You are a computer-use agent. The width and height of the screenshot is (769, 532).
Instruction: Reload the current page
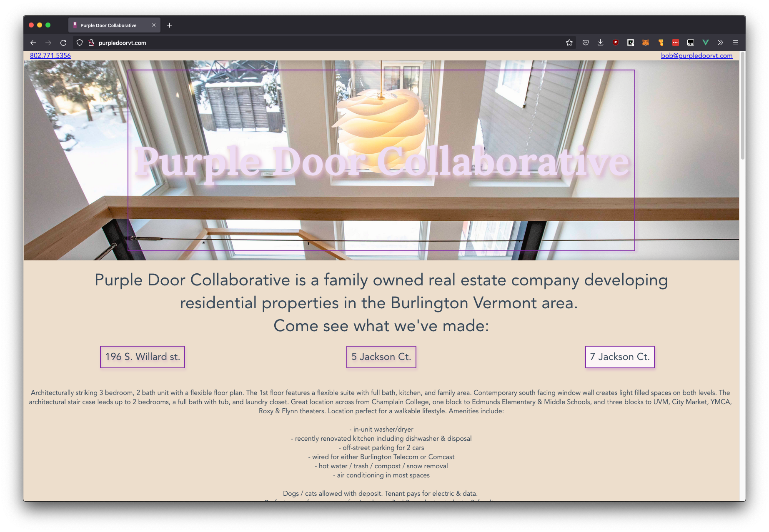[x=63, y=42]
